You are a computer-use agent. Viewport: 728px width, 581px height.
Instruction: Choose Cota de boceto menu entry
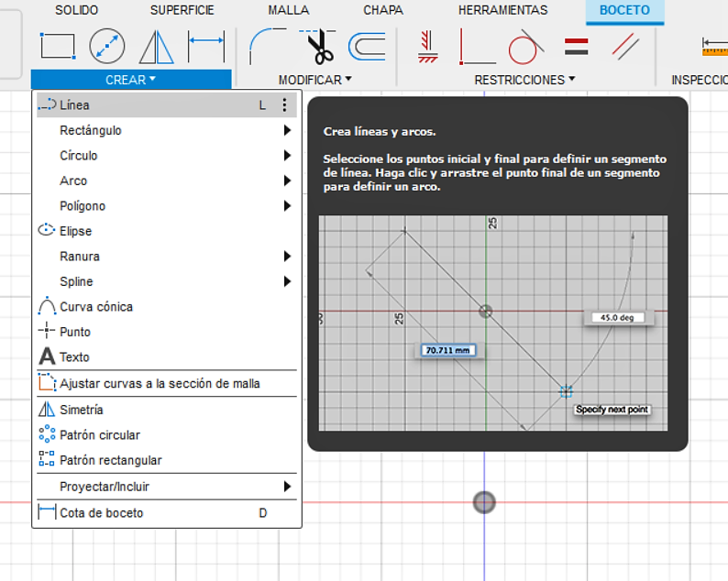click(x=167, y=513)
